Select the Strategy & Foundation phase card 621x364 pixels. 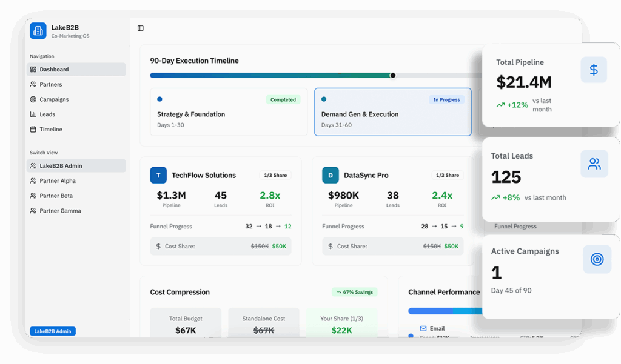point(229,112)
